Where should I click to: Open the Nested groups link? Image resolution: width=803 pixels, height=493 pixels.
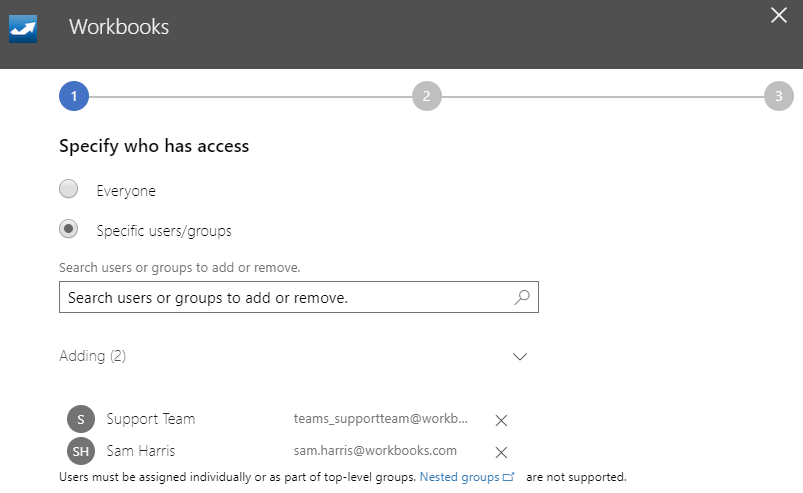459,477
